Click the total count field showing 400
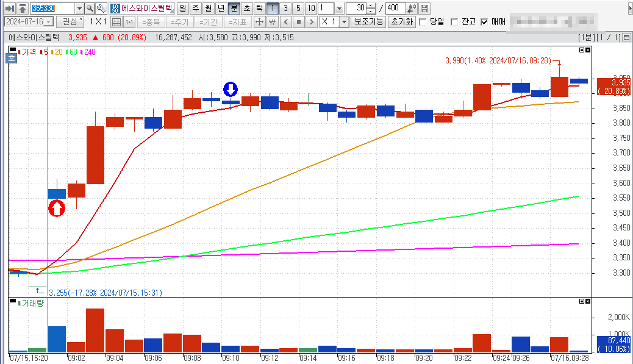 (x=395, y=8)
